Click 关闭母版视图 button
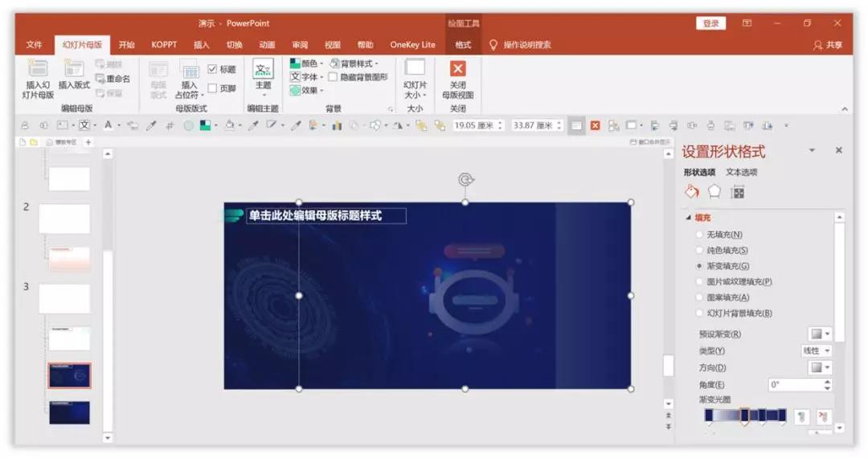The width and height of the screenshot is (868, 458). [x=457, y=79]
